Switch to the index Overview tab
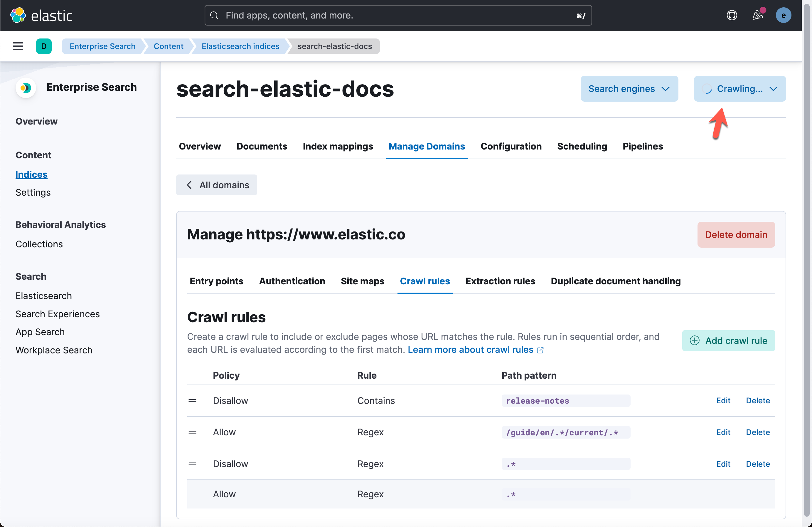The width and height of the screenshot is (812, 527). pyautogui.click(x=200, y=146)
